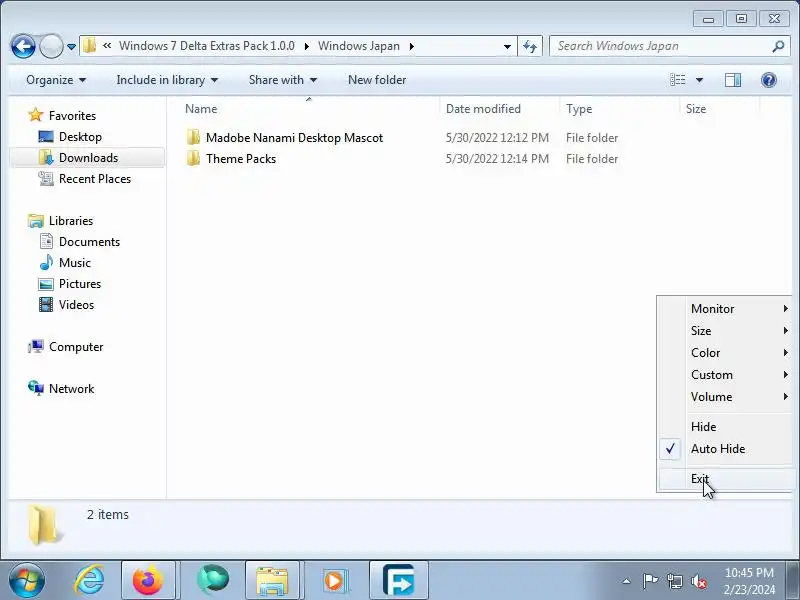
Task: Toggle the Auto Hide option
Action: coord(726,448)
